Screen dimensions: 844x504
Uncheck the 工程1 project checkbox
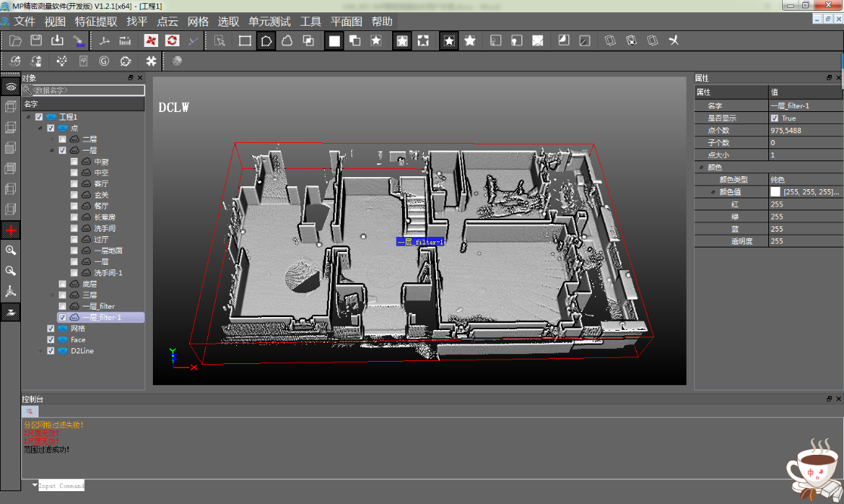tap(39, 117)
